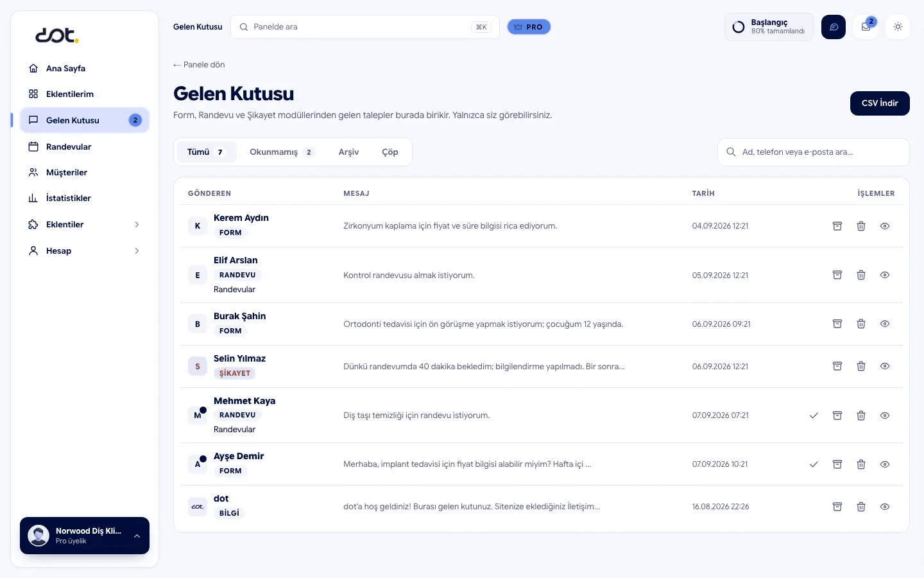
Task: Open Randevular in sidebar
Action: (x=85, y=146)
